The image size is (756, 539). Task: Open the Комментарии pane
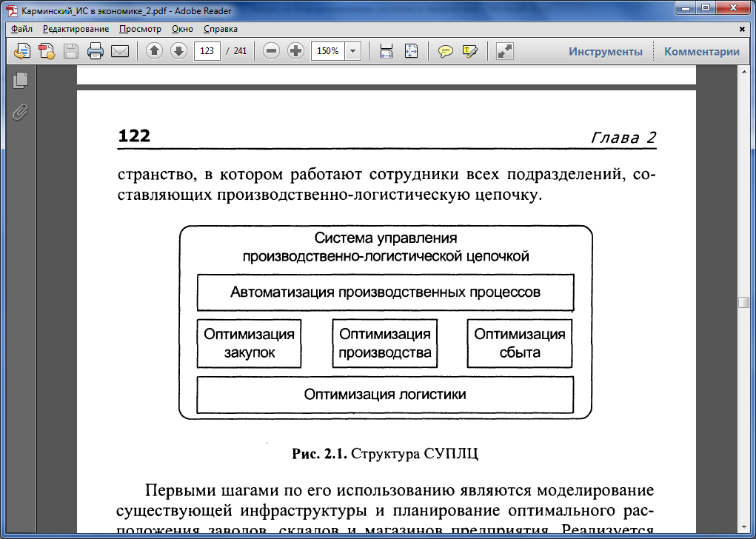tap(701, 51)
